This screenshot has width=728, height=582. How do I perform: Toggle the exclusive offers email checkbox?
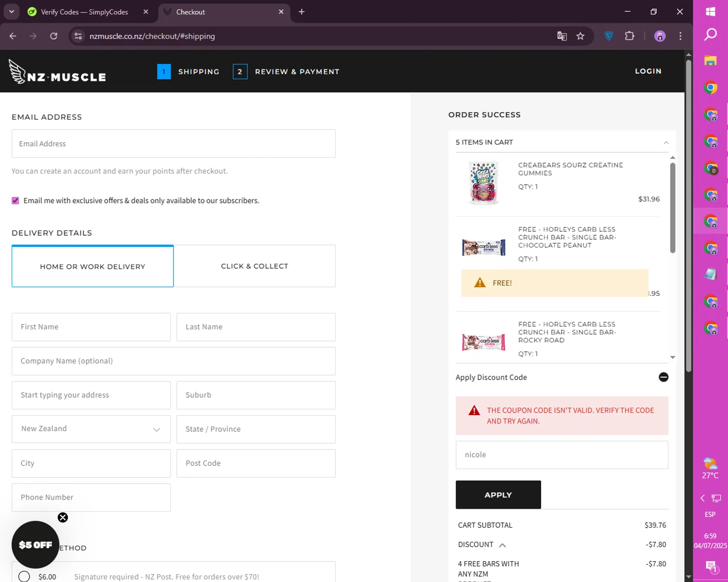pos(16,201)
